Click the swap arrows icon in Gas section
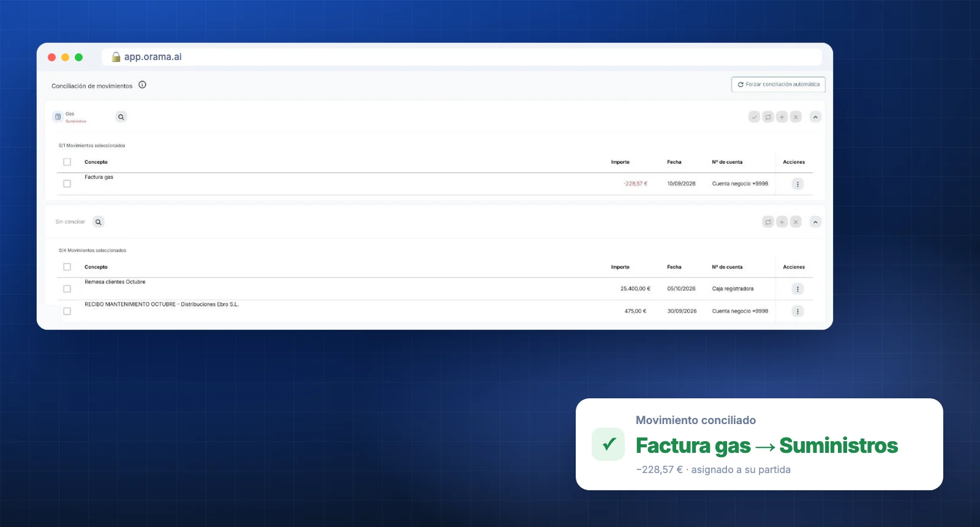Image resolution: width=980 pixels, height=527 pixels. click(x=768, y=117)
